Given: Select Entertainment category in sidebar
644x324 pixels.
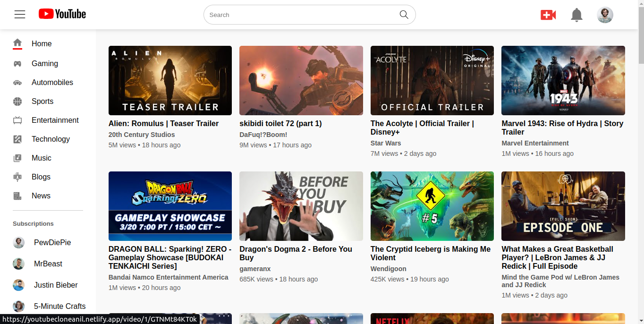Looking at the screenshot, I should click(x=55, y=120).
